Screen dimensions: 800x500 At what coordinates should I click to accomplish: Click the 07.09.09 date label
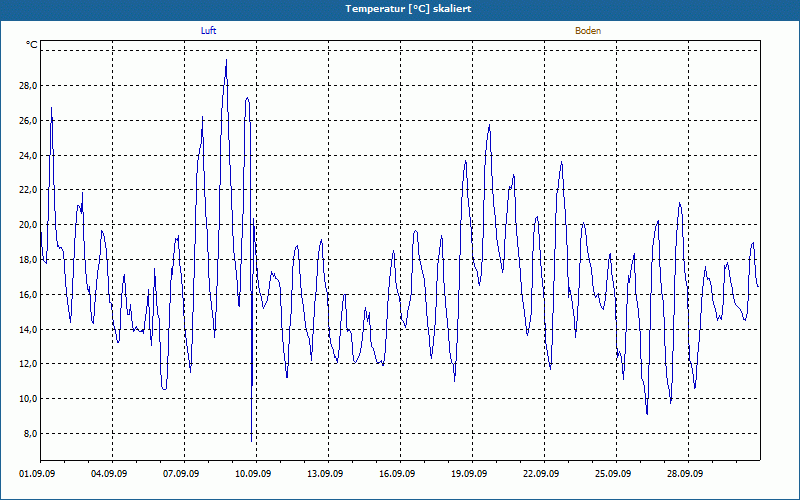click(181, 473)
